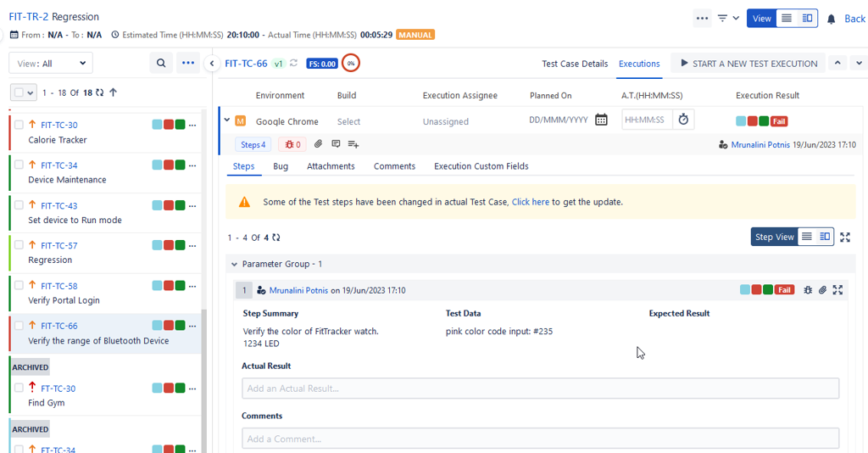Screen dimensions: 868x453
Task: Switch to split view in top View toggle
Action: click(x=807, y=19)
